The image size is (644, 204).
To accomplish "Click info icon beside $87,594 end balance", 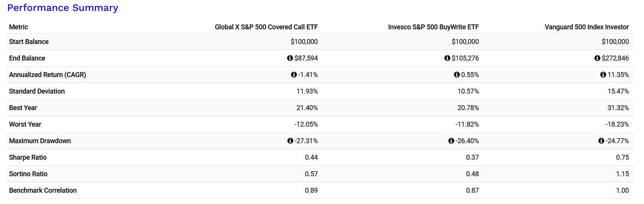I will coord(290,58).
